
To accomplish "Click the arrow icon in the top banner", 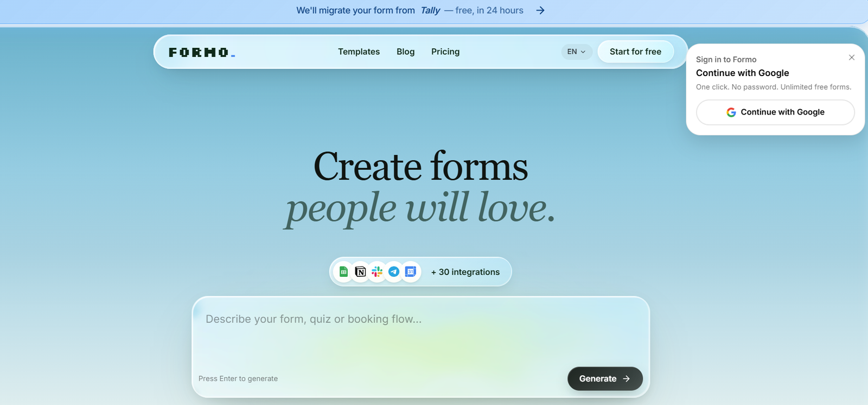I will click(x=540, y=10).
